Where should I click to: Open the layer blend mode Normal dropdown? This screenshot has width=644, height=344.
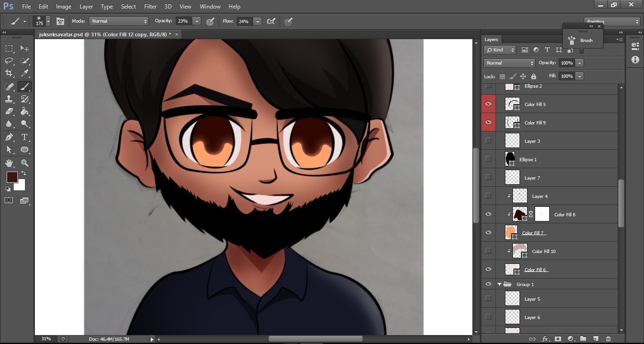coord(509,63)
